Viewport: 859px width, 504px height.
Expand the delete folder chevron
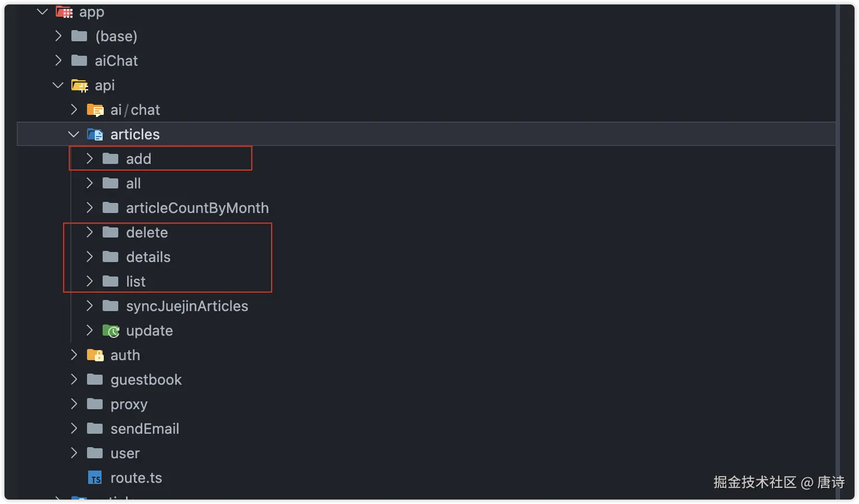(x=89, y=232)
